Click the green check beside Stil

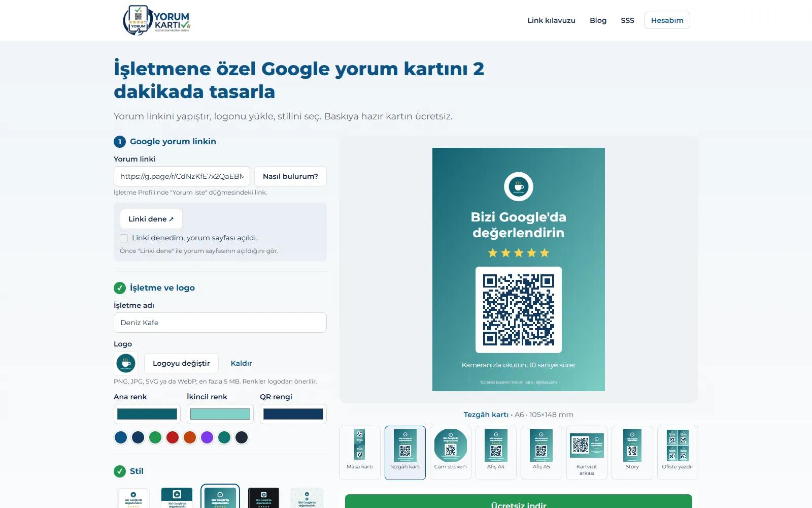tap(120, 471)
